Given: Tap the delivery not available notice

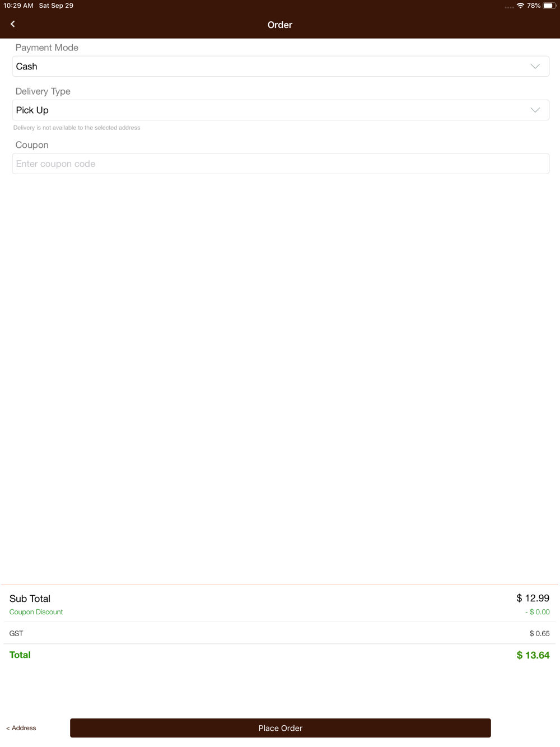Looking at the screenshot, I should (77, 128).
